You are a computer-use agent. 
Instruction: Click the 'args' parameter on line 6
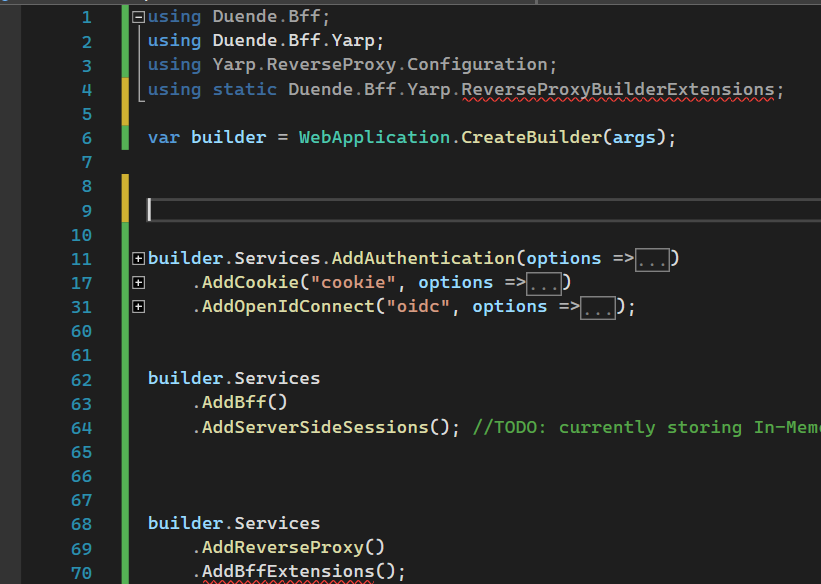(634, 138)
